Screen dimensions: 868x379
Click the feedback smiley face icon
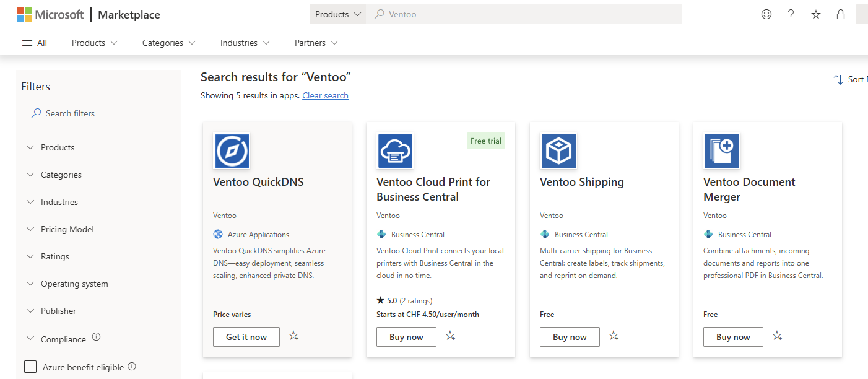766,14
